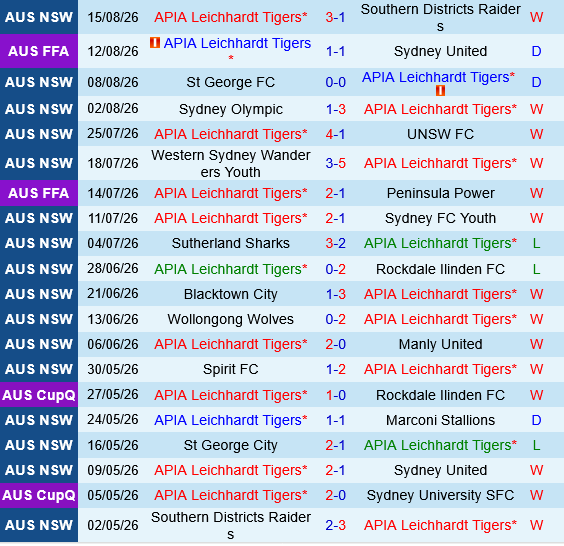Screen dimensions: 564x546
Task: Click red card icon in 12/08/26 row
Action: (155, 43)
